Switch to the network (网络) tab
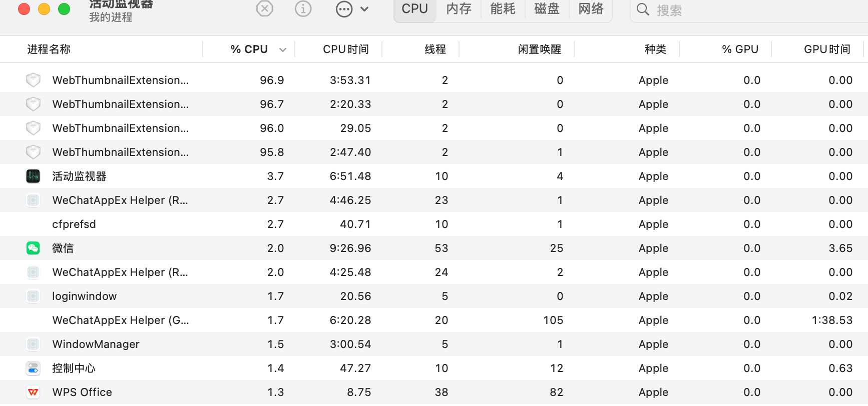The height and width of the screenshot is (406, 868). click(591, 9)
